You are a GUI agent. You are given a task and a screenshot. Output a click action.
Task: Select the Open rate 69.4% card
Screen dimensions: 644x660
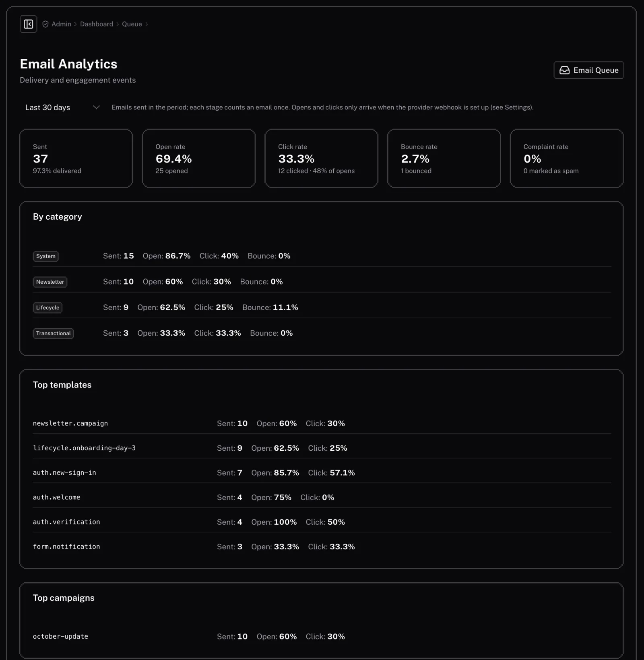(199, 158)
